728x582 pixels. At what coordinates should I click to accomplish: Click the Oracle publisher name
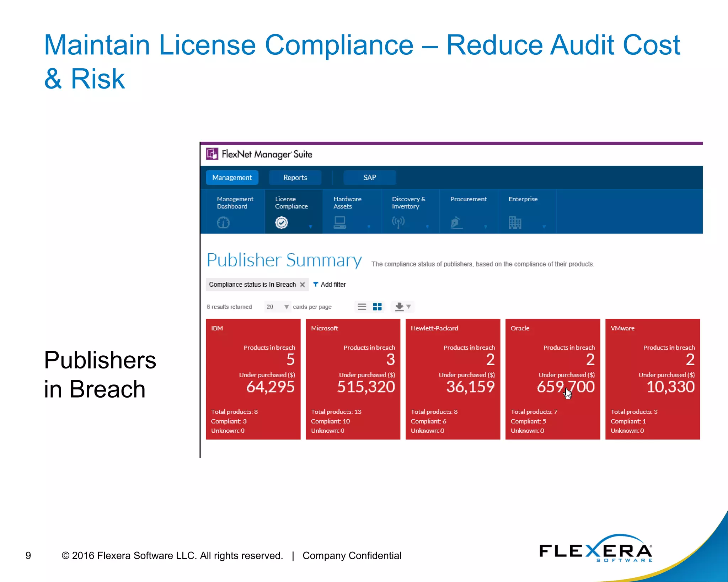point(520,328)
